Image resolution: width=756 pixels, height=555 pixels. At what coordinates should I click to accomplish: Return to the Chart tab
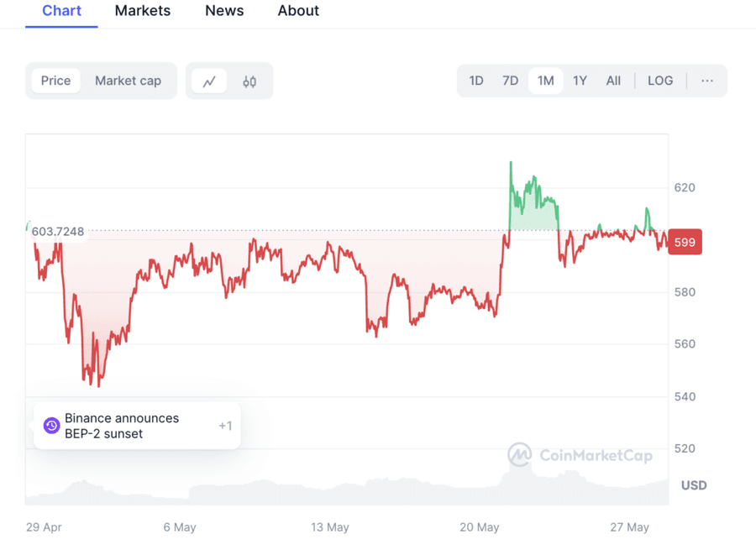point(60,11)
